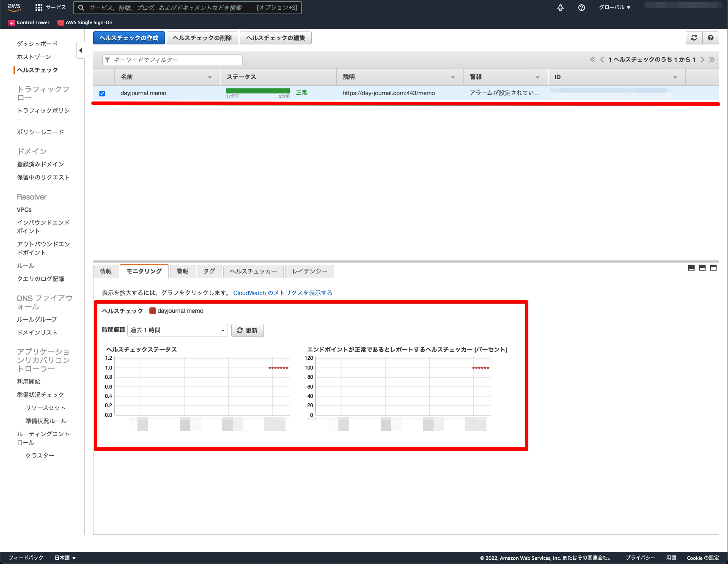The image size is (728, 564).
Task: Open 登録済みドメイン in the sidebar
Action: click(40, 164)
